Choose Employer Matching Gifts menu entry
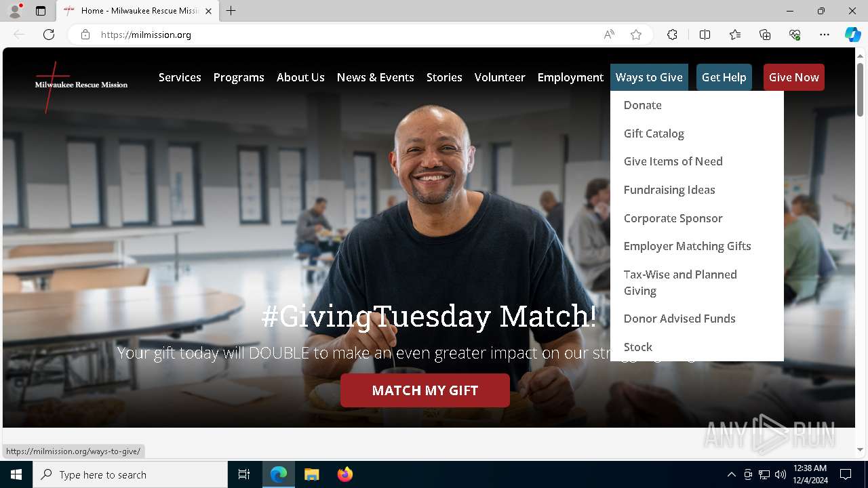 (x=687, y=246)
